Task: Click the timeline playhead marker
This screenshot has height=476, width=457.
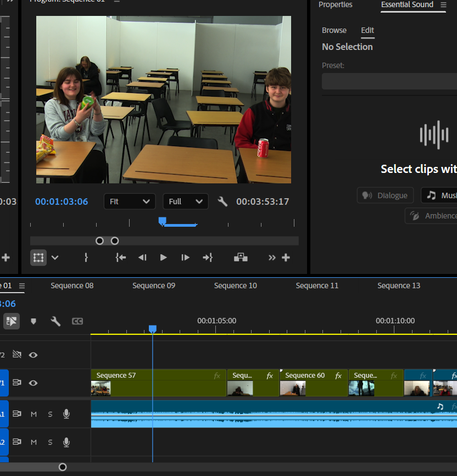Action: [153, 329]
